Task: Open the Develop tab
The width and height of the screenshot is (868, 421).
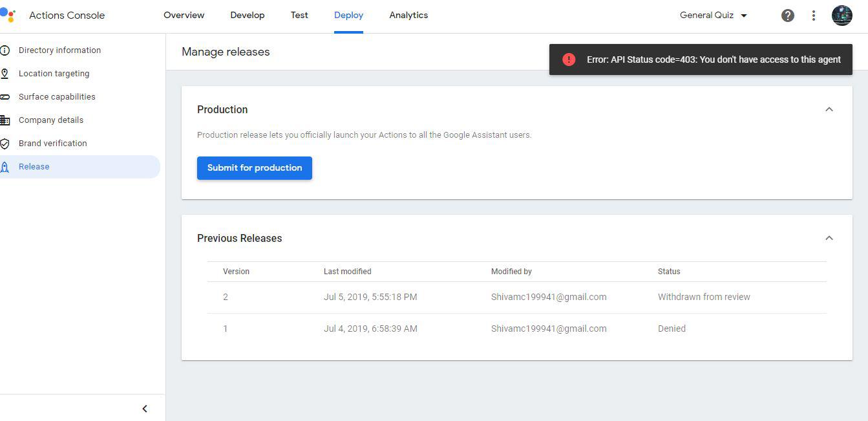Action: [x=248, y=15]
